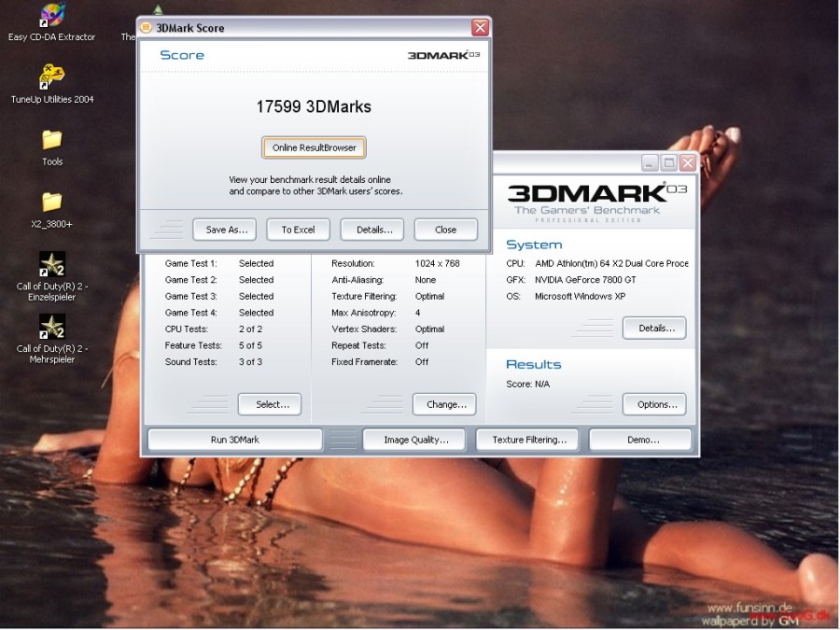This screenshot has height=630, width=840.
Task: Open the Texture Filtering tool
Action: click(527, 440)
